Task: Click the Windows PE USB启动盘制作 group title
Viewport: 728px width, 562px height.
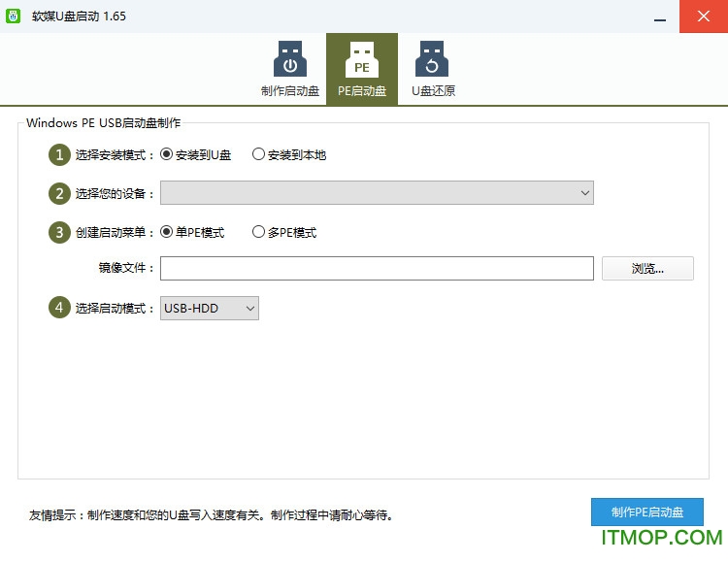Action: click(x=104, y=123)
